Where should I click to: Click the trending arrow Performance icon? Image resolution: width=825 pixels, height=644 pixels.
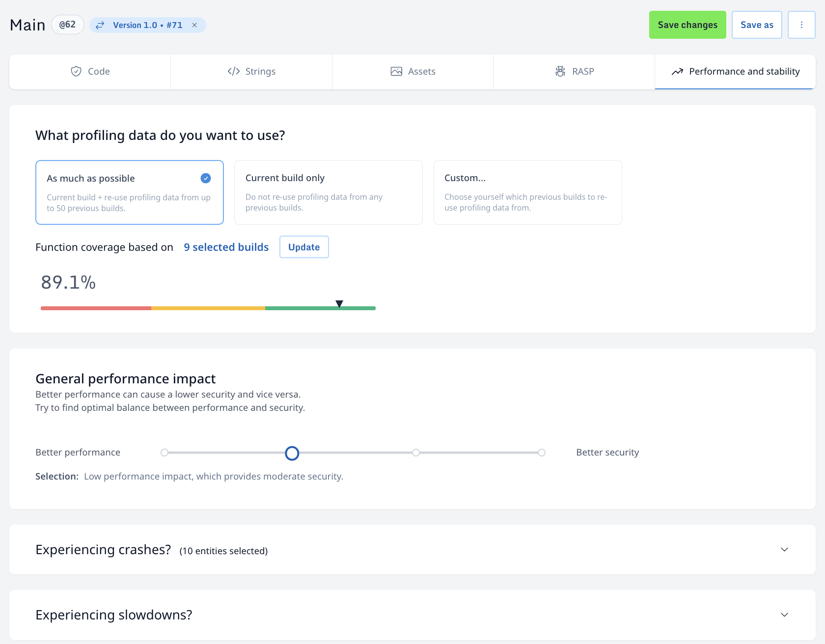pyautogui.click(x=677, y=72)
